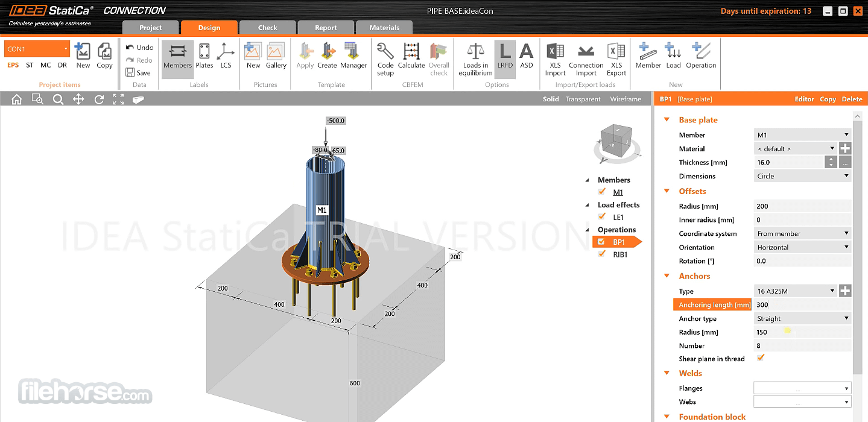The height and width of the screenshot is (422, 868).
Task: Open Connection Import
Action: pos(586,59)
